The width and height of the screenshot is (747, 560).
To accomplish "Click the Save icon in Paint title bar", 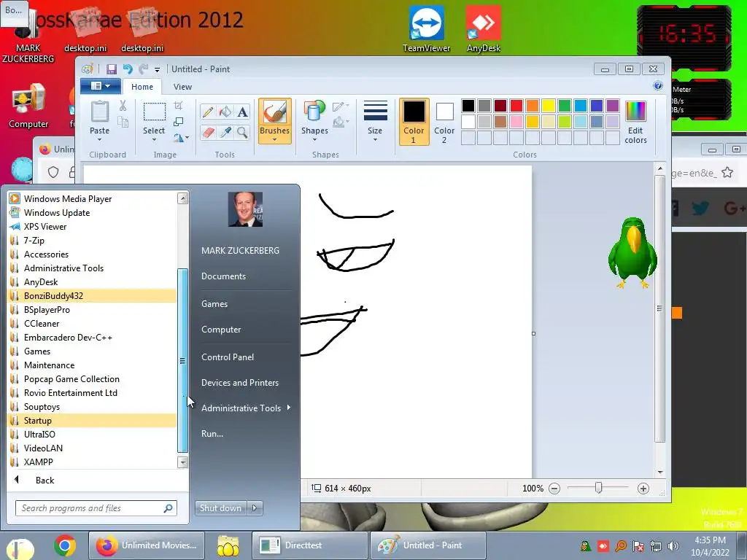I will coord(112,69).
